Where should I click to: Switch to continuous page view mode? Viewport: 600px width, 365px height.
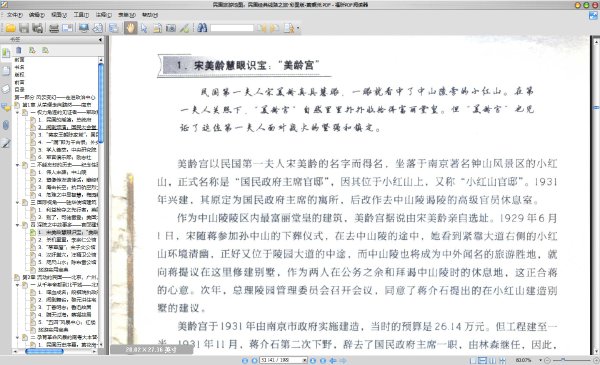click(x=483, y=360)
